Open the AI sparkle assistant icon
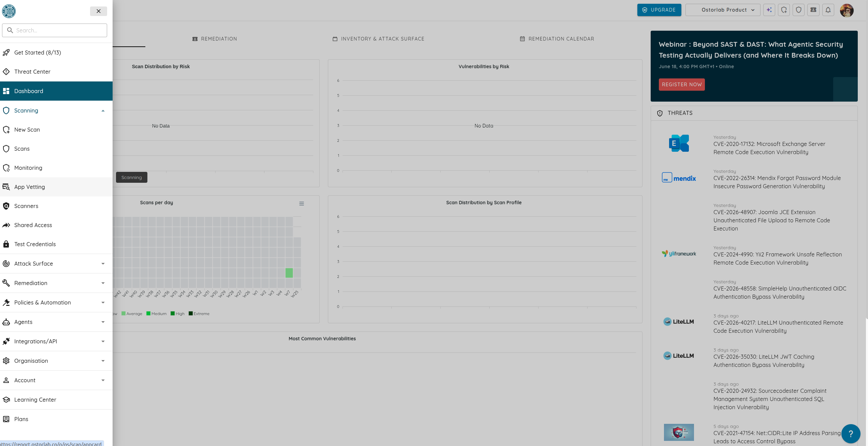868x446 pixels. [x=769, y=10]
